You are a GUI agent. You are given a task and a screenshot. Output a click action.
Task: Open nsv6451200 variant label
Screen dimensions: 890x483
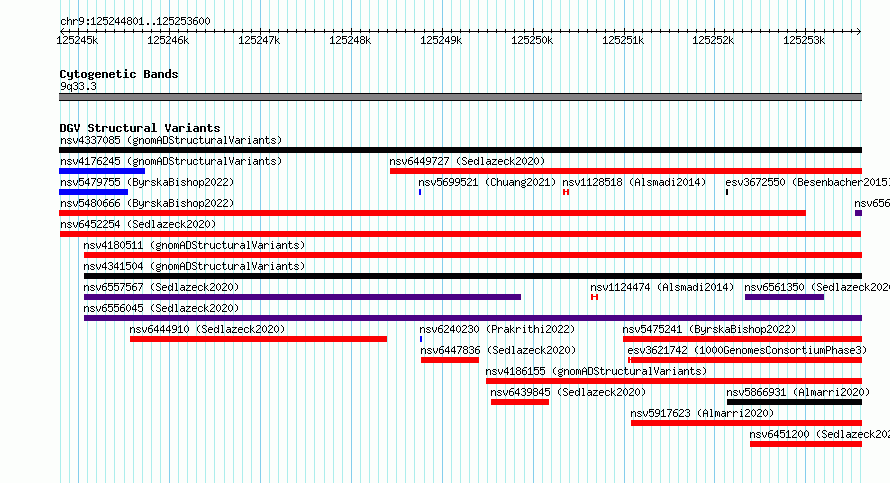coord(820,434)
